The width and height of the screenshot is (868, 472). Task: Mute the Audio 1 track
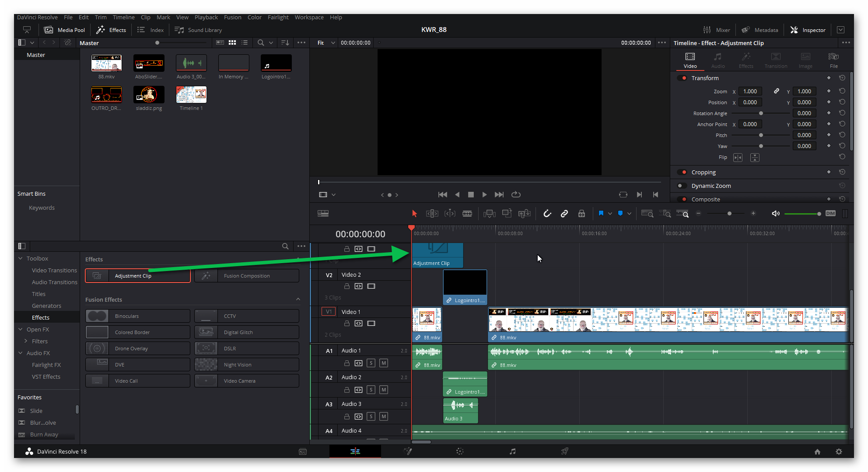point(383,363)
